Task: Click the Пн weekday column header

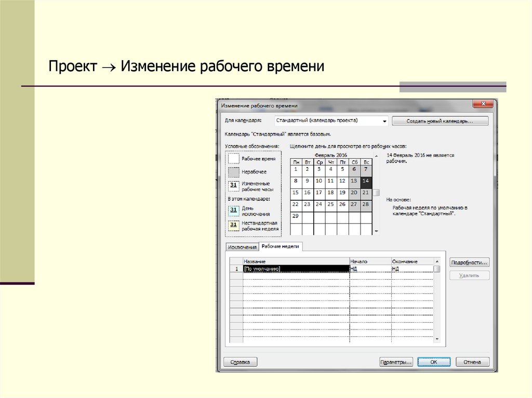Action: tap(296, 162)
